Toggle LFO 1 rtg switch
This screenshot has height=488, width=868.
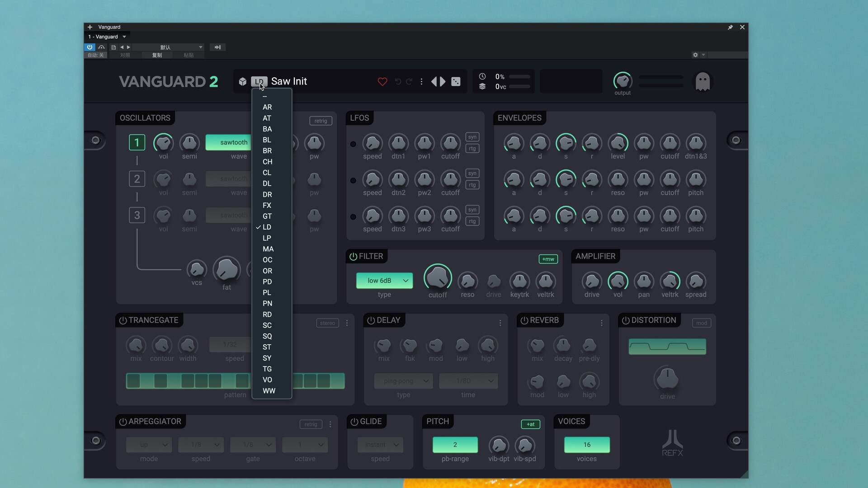[x=472, y=148]
